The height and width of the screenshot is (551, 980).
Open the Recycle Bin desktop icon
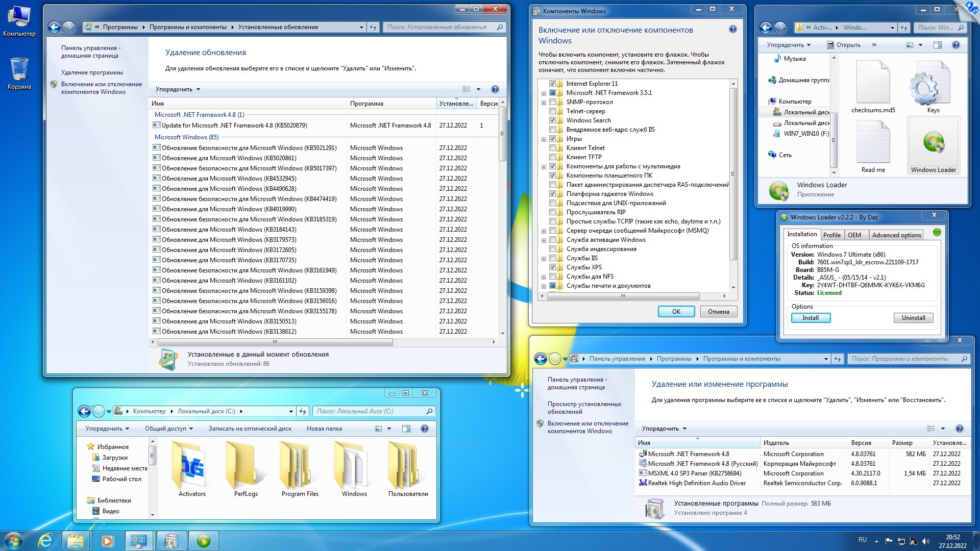click(19, 73)
